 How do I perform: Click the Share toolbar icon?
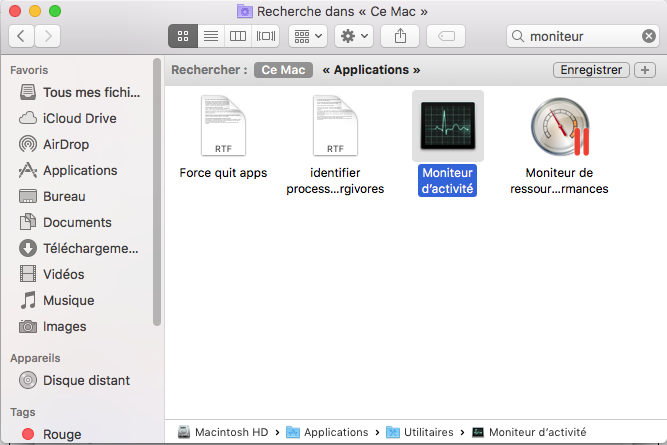pyautogui.click(x=401, y=36)
